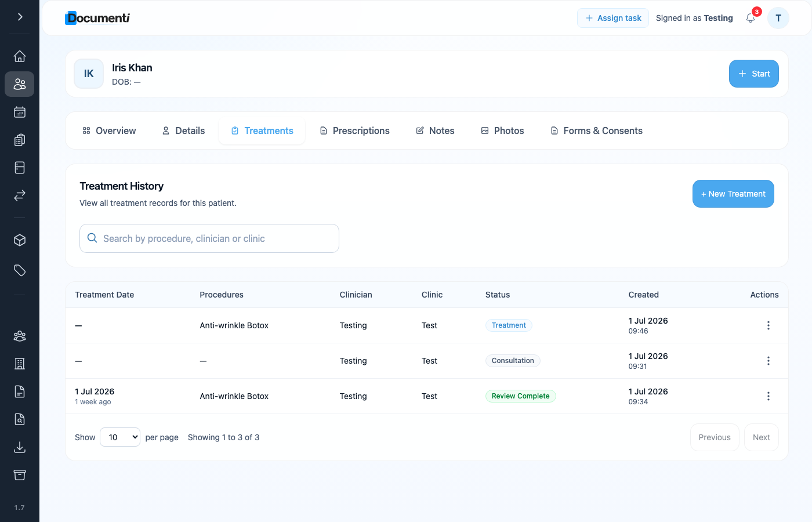Open the file search icon in sidebar

(20, 419)
